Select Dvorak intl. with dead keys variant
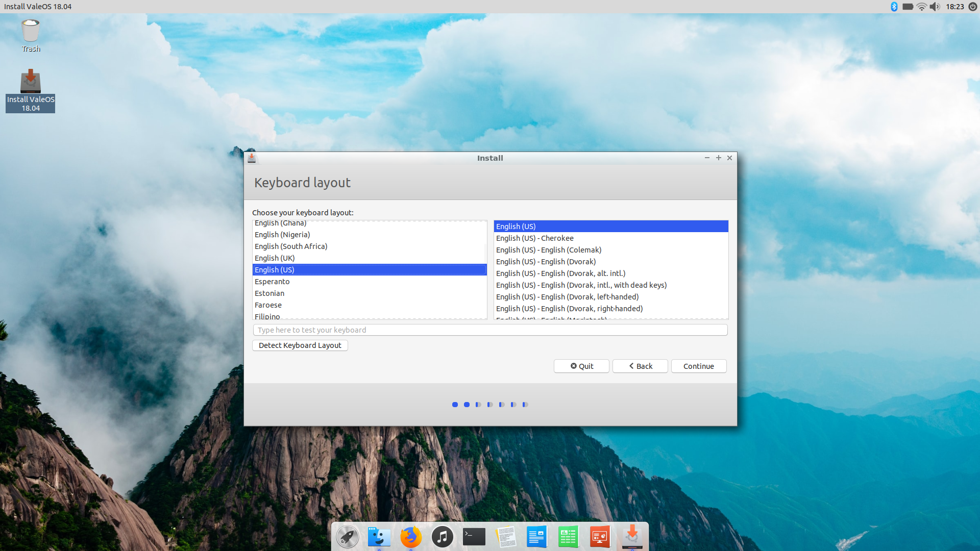Viewport: 980px width, 551px height. pos(611,285)
